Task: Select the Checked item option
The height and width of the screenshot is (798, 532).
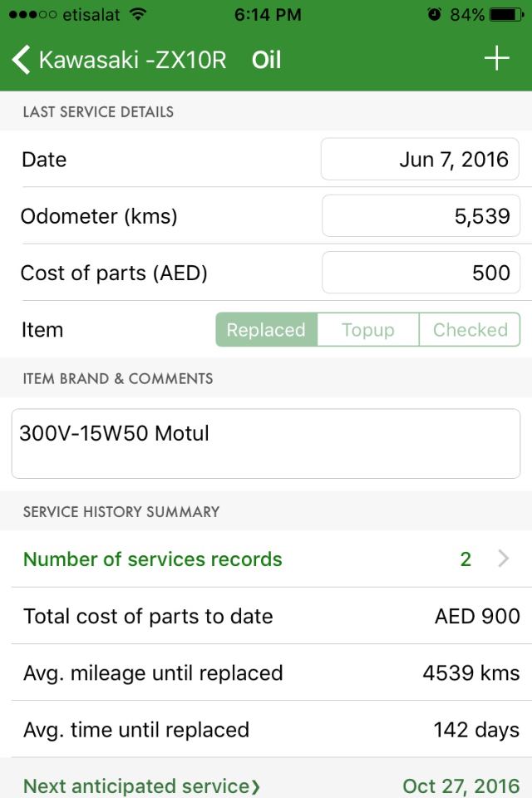Action: (x=470, y=330)
